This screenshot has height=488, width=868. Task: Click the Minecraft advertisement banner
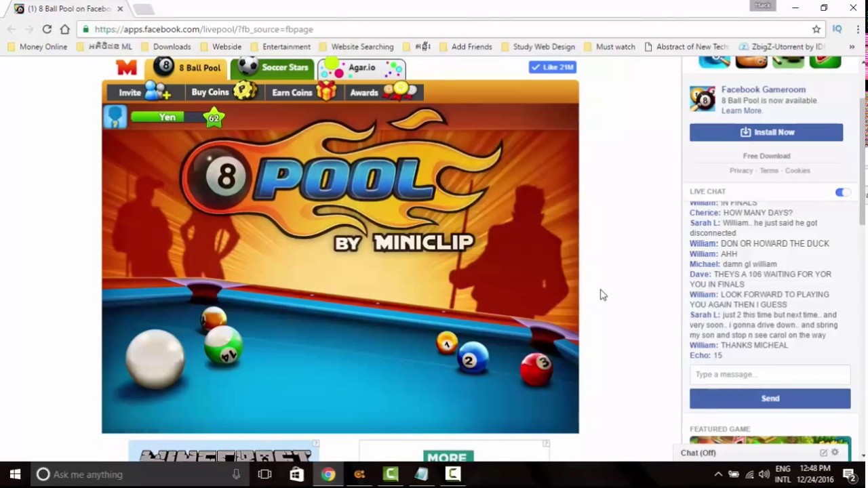click(224, 451)
